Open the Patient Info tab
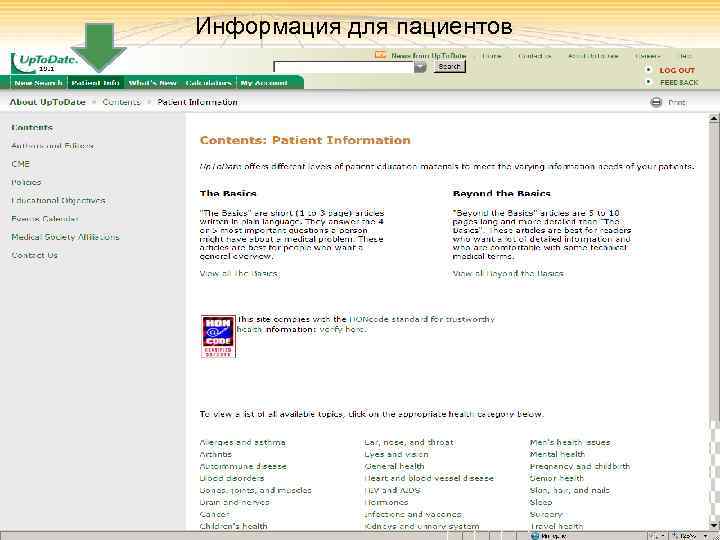 click(96, 83)
